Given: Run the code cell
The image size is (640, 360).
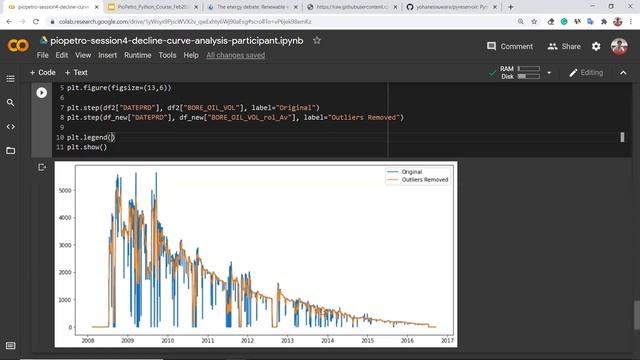Looking at the screenshot, I should point(41,93).
